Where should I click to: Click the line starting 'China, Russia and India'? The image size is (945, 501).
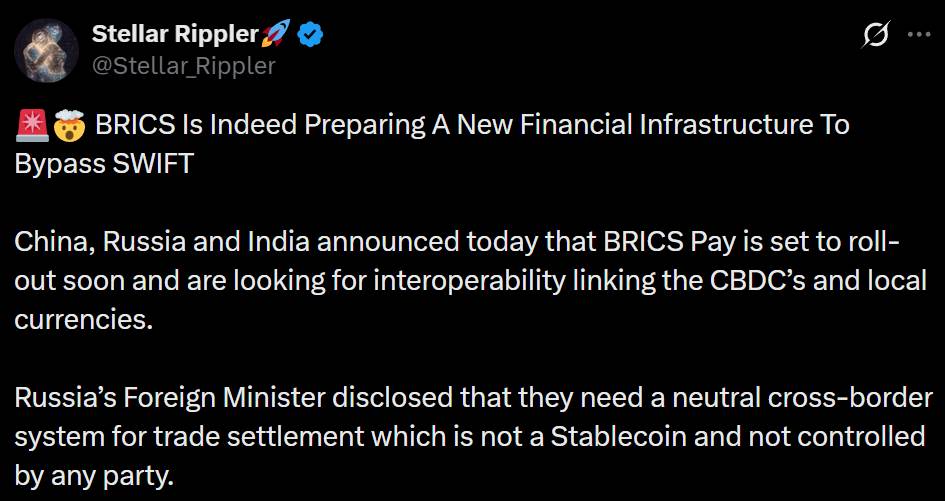[458, 242]
